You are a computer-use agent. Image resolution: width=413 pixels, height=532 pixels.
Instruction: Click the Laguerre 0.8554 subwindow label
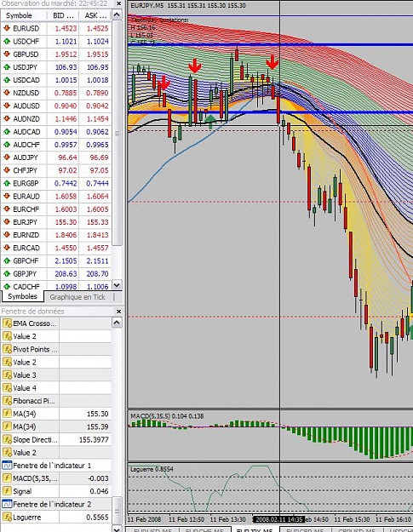click(x=152, y=469)
